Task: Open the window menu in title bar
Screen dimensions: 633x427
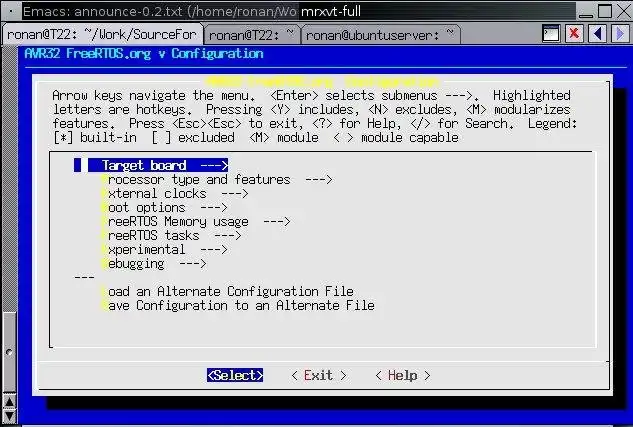Action: tap(10, 11)
